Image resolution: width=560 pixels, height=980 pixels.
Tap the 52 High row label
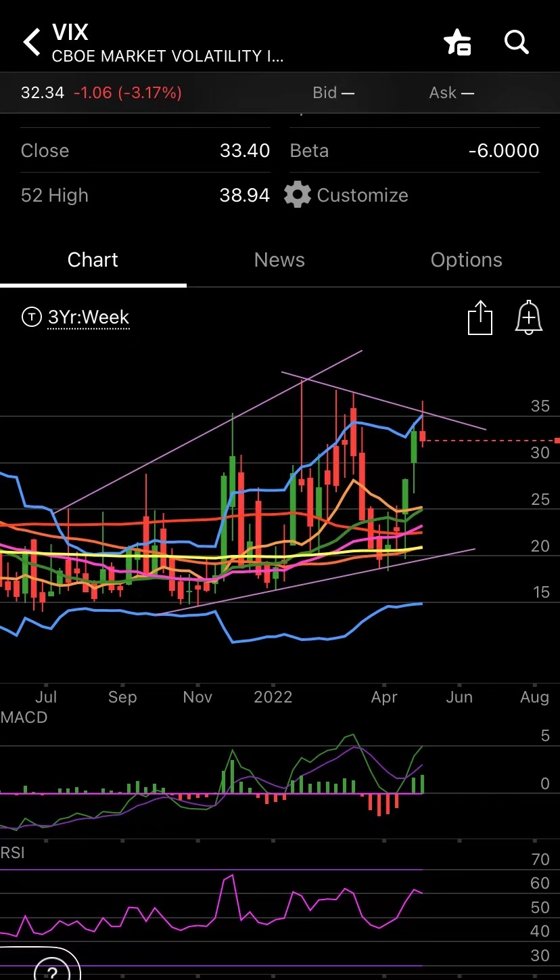(55, 196)
